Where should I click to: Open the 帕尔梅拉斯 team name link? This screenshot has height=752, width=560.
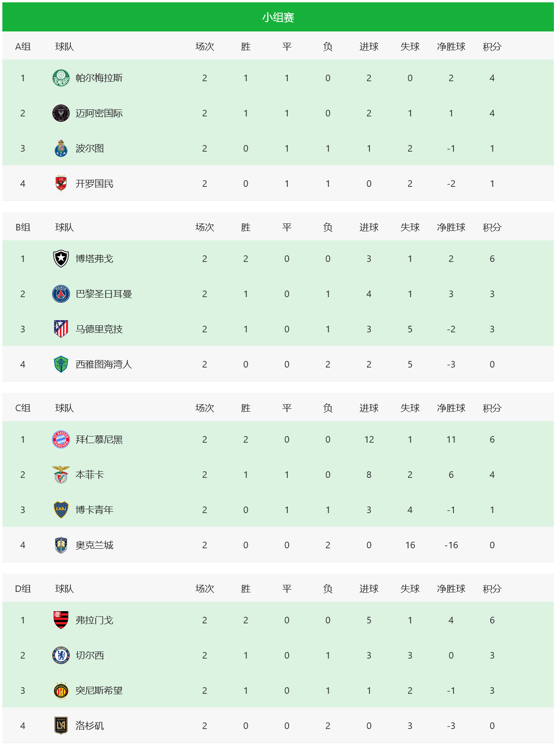pyautogui.click(x=99, y=78)
